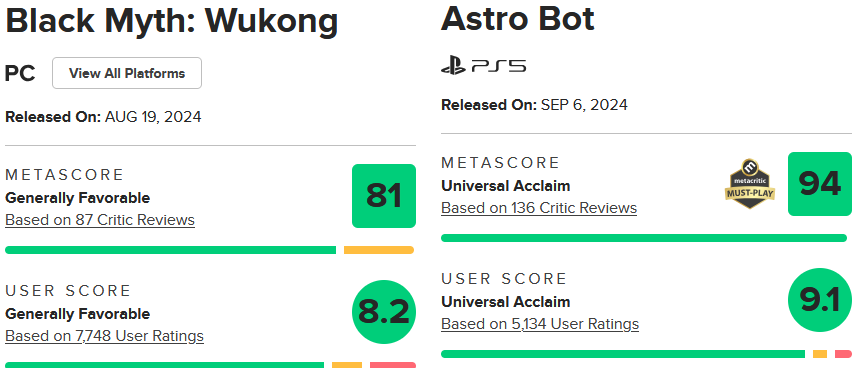This screenshot has height=368, width=868.
Task: Click the green 81 Metascore box
Action: tap(384, 196)
